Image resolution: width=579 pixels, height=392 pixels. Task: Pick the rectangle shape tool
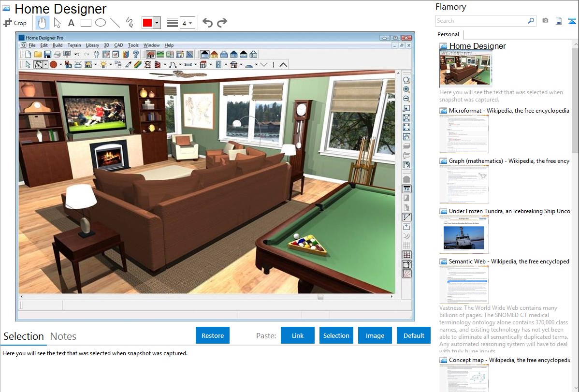(x=86, y=23)
